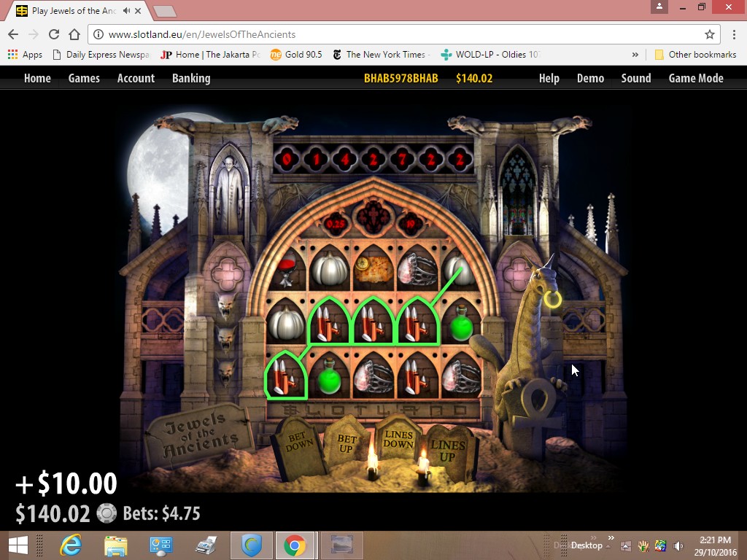The width and height of the screenshot is (747, 560).
Task: Bookmark this page with the star
Action: click(710, 34)
